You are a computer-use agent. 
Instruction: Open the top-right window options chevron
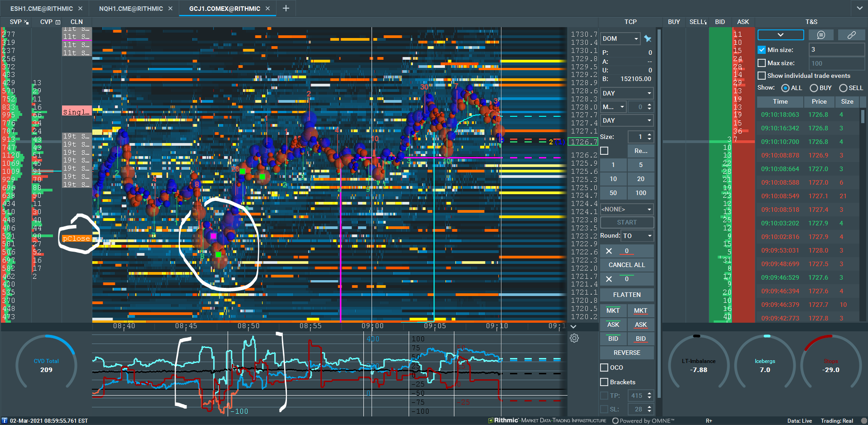point(859,8)
